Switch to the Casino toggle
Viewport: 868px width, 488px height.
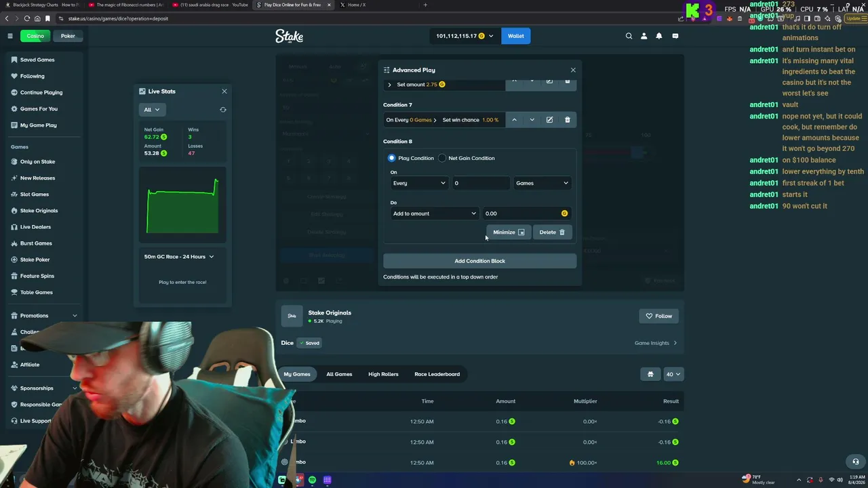point(35,36)
